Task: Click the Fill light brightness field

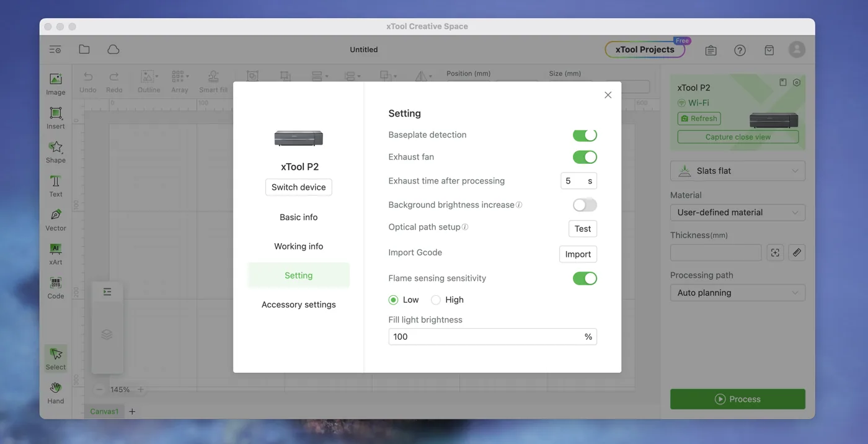Action: click(492, 337)
